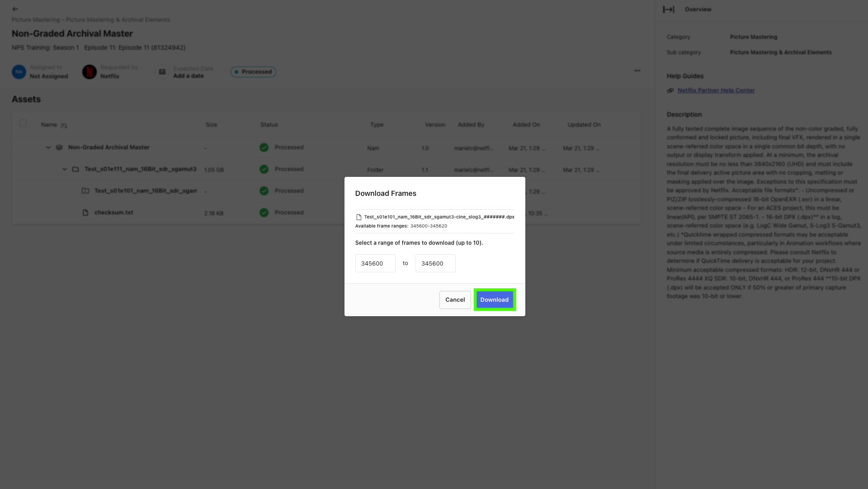Cancel the Download Frames dialog
The height and width of the screenshot is (489, 868).
pyautogui.click(x=455, y=299)
